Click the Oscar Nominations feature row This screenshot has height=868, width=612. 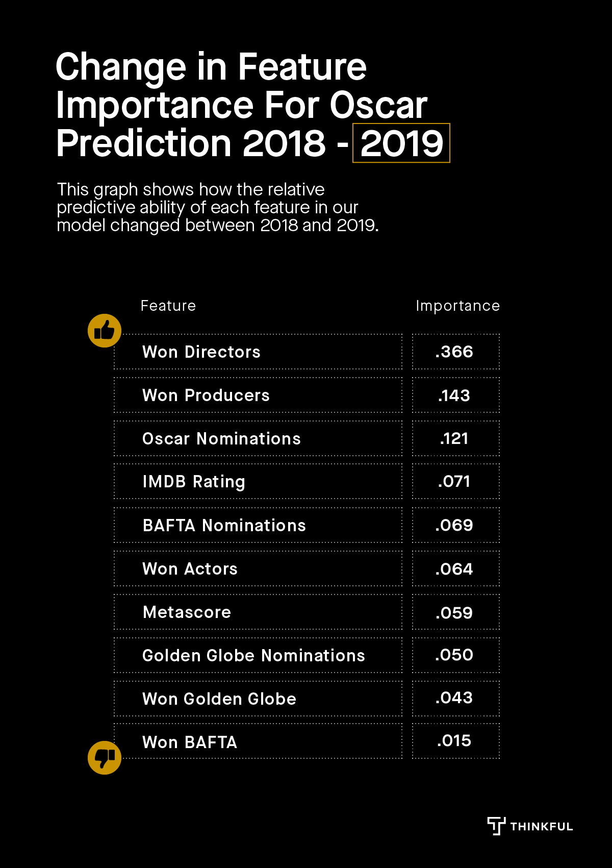pos(258,438)
